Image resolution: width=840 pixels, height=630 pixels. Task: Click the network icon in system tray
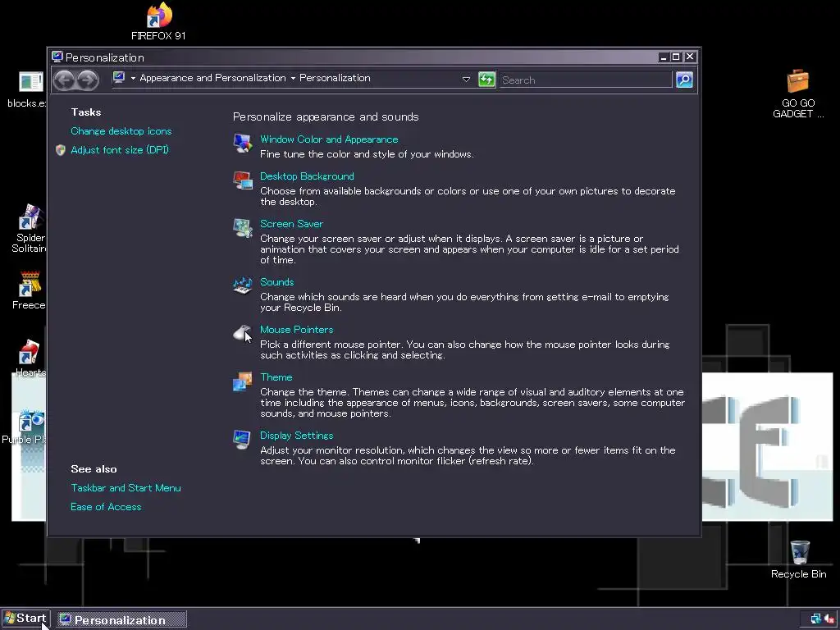(x=816, y=619)
